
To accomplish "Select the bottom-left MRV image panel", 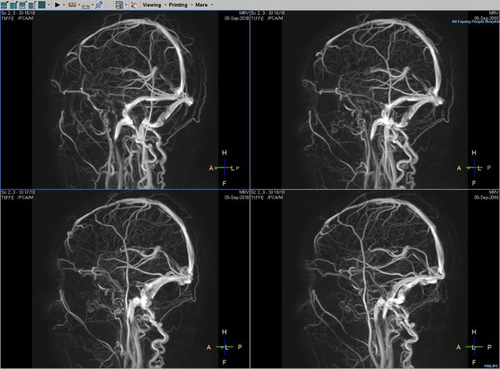I will tap(125, 279).
